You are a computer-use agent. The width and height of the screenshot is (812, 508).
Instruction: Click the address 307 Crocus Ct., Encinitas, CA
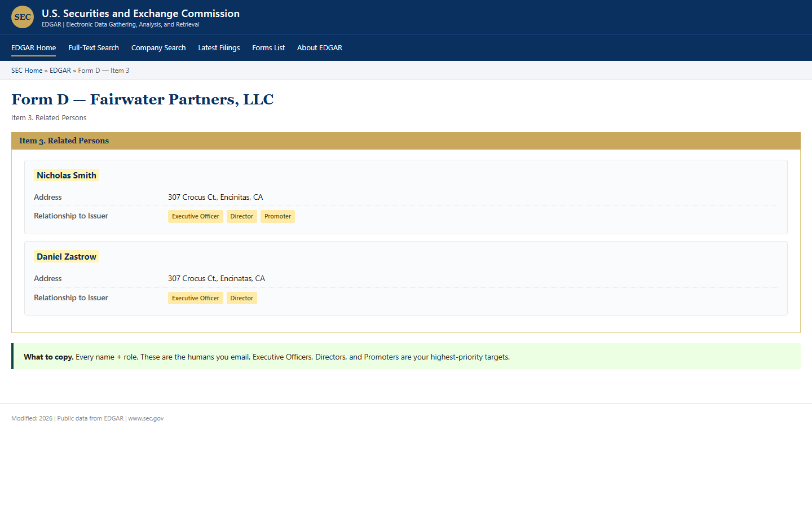(215, 197)
